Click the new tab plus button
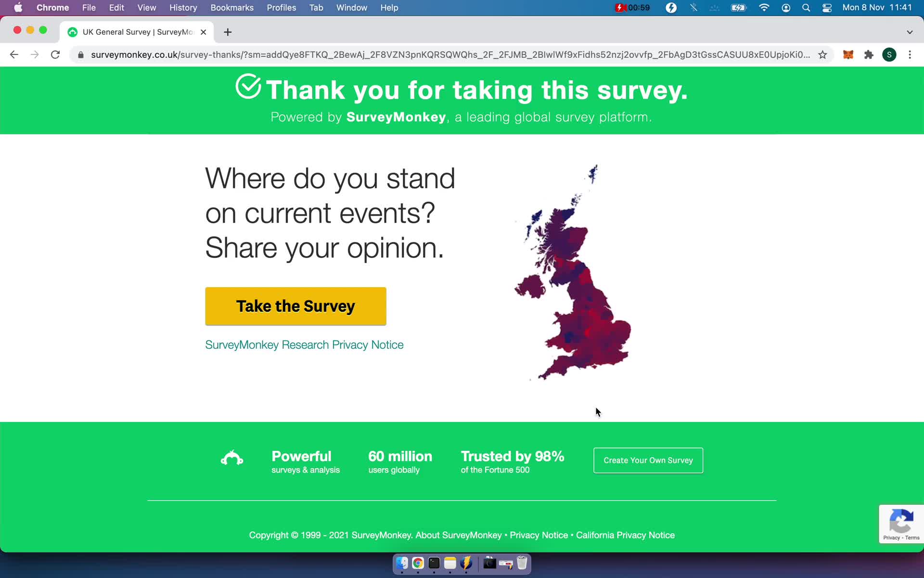The height and width of the screenshot is (578, 924). [228, 31]
